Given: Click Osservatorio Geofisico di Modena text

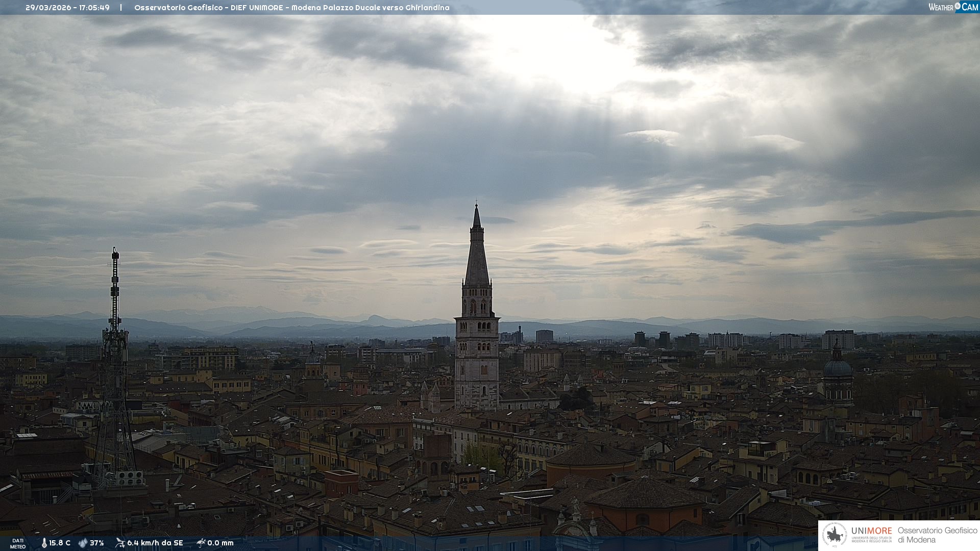Looking at the screenshot, I should pos(937,535).
